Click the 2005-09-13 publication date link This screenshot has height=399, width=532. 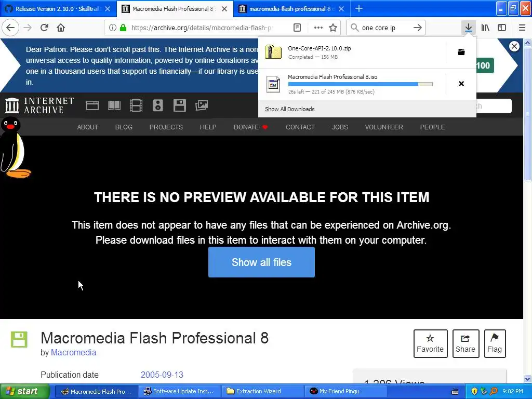pyautogui.click(x=162, y=375)
